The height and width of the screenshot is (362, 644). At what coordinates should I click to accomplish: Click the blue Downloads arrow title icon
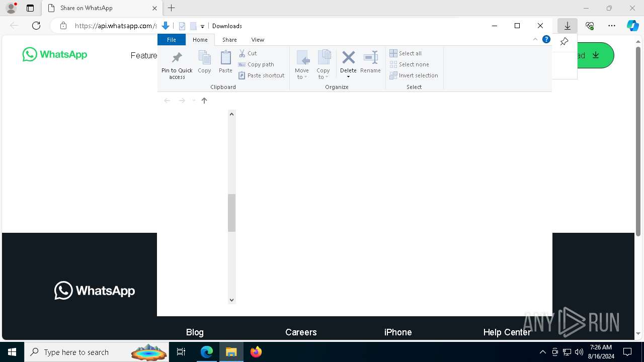click(x=165, y=26)
